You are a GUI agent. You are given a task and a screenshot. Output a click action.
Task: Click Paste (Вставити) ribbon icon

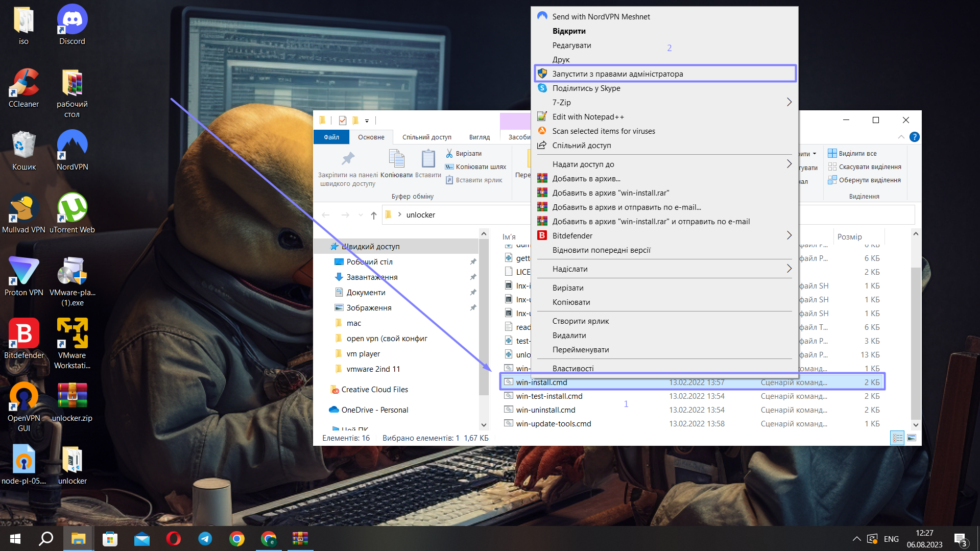[428, 164]
